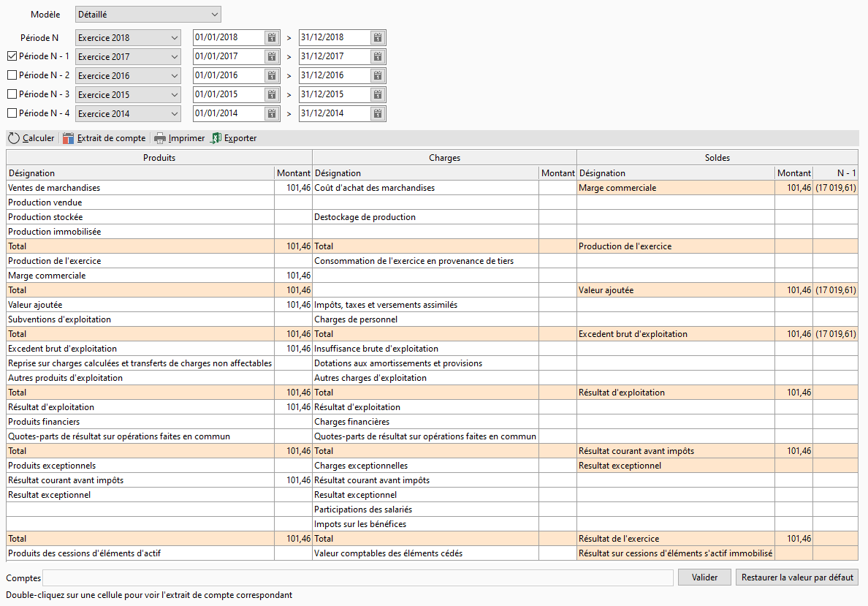Open calendar for end date 31/12/2016
The width and height of the screenshot is (868, 606).
click(x=378, y=75)
